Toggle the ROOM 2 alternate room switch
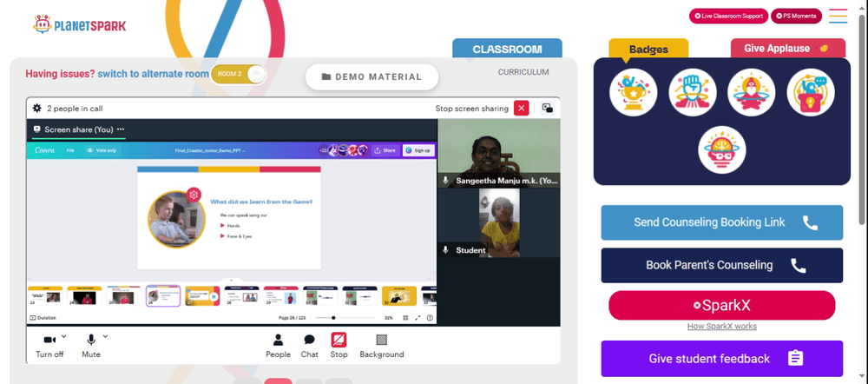The image size is (868, 384). (239, 74)
